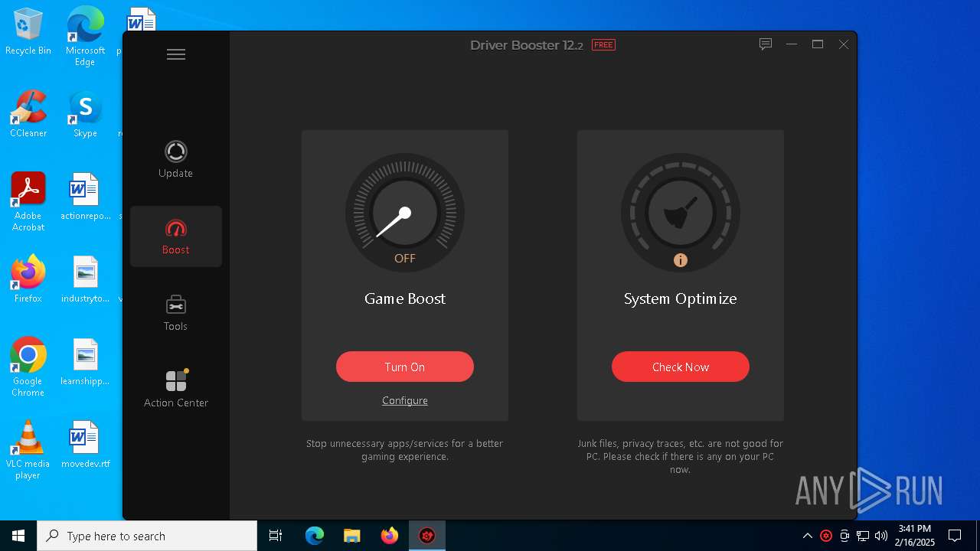The image size is (980, 551).
Task: Select the Adobe Acrobat desktop shortcut
Action: [x=28, y=202]
